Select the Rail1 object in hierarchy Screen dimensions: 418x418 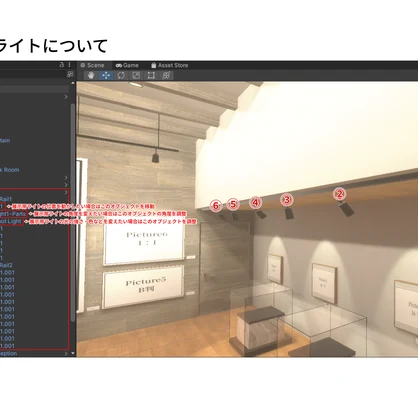coord(6,199)
